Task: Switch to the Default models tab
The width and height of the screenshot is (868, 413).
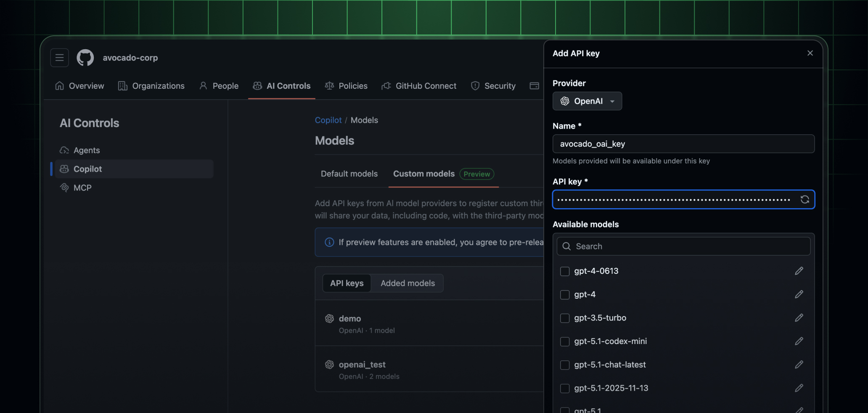Action: coord(349,174)
